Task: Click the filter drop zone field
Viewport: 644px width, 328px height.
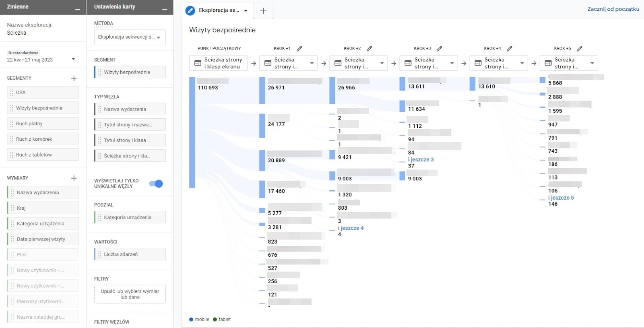Action: pos(130,294)
